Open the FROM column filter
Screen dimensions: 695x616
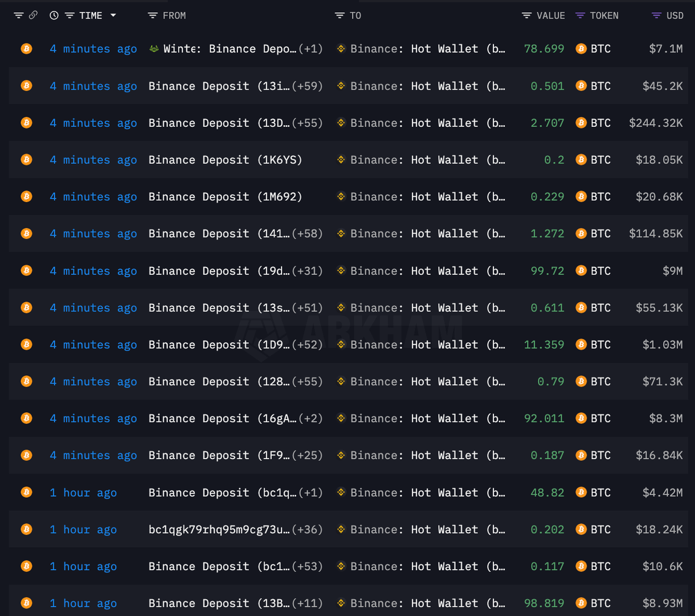point(153,16)
